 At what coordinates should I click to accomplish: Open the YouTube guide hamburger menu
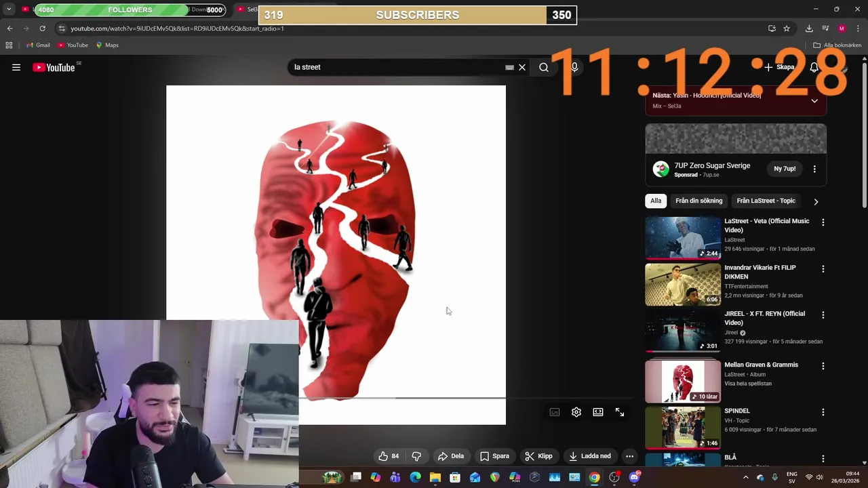point(16,67)
